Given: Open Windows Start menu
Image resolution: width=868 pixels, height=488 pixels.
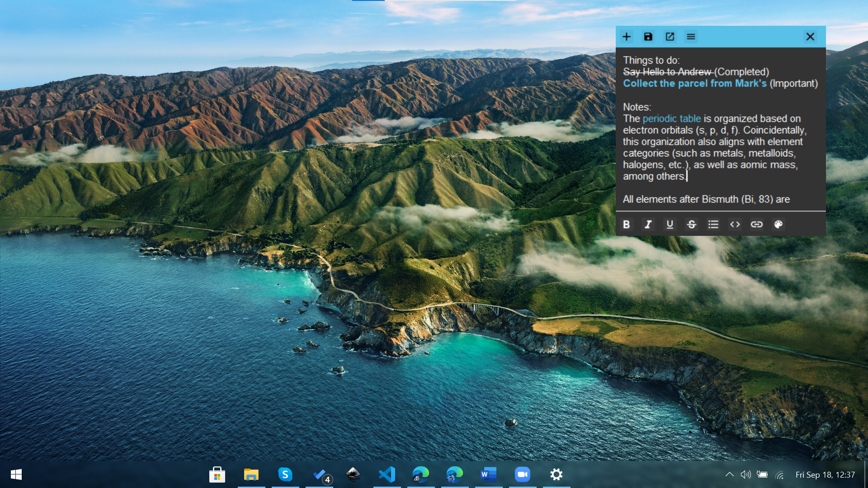Looking at the screenshot, I should (x=16, y=474).
